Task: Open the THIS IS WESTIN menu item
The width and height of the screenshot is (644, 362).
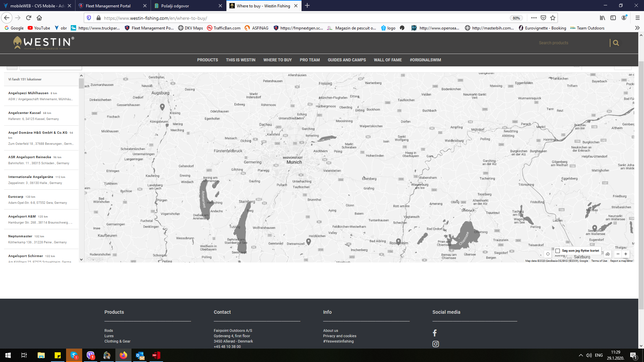Action: click(240, 60)
